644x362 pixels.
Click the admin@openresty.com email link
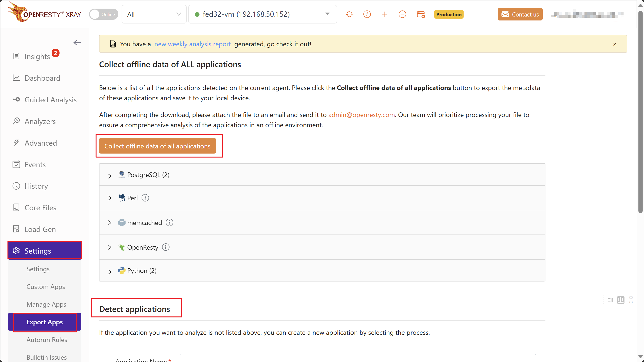[361, 115]
